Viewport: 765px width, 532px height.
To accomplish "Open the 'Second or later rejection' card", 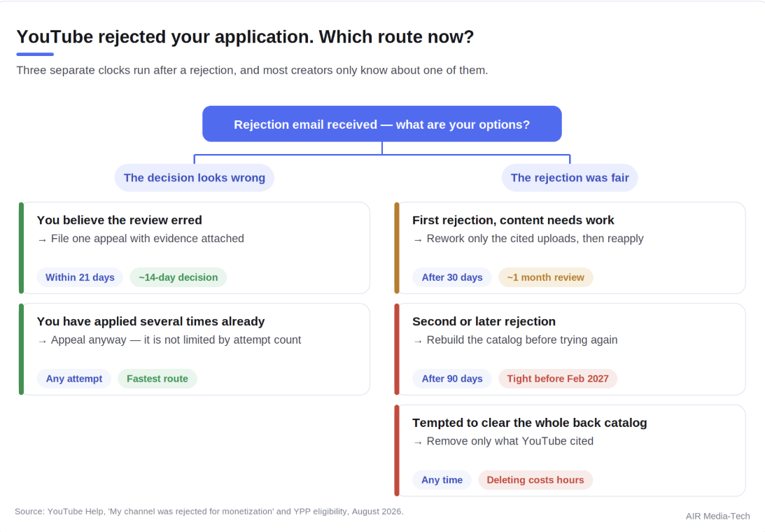I will [x=570, y=349].
